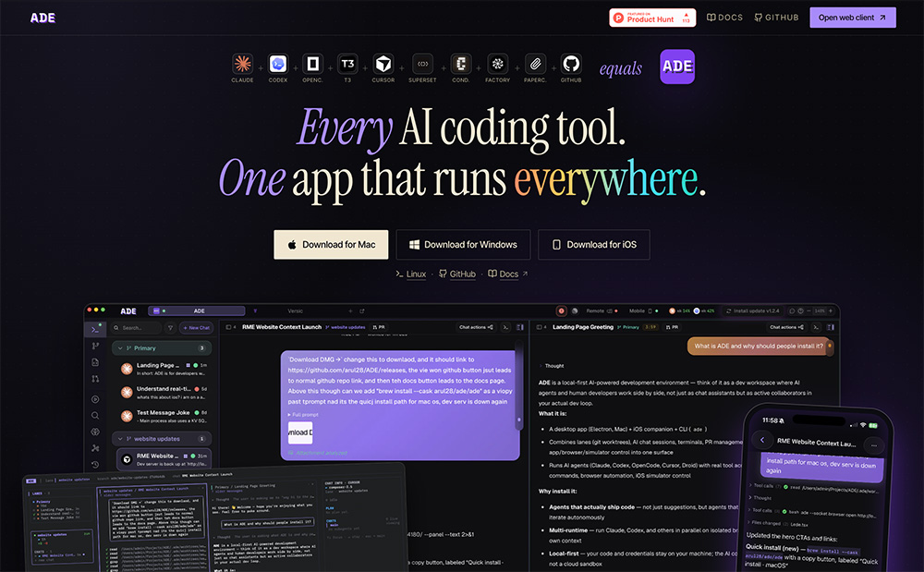Click terminal icon in Landing Page Greeting header
924x572 pixels.
816,327
